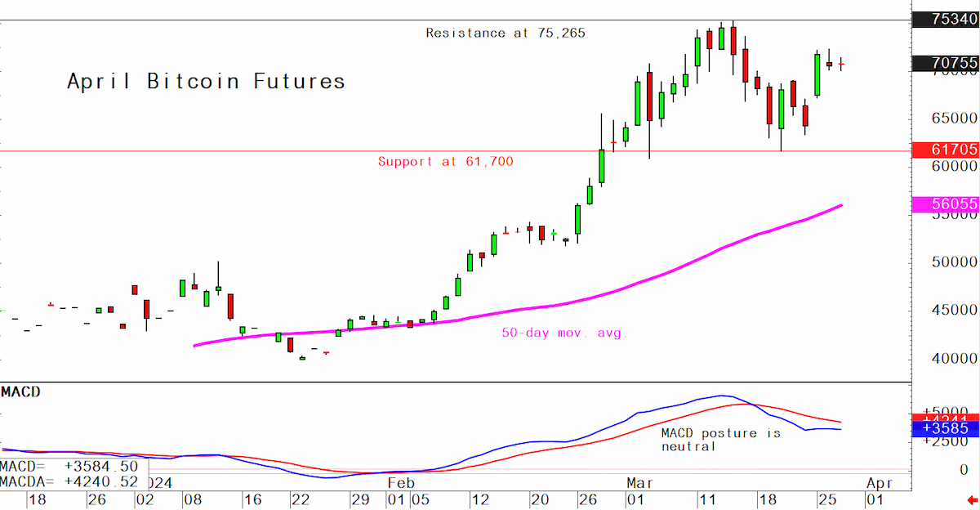Image resolution: width=980 pixels, height=510 pixels.
Task: Click the black 70755 last-price tag
Action: [x=945, y=63]
